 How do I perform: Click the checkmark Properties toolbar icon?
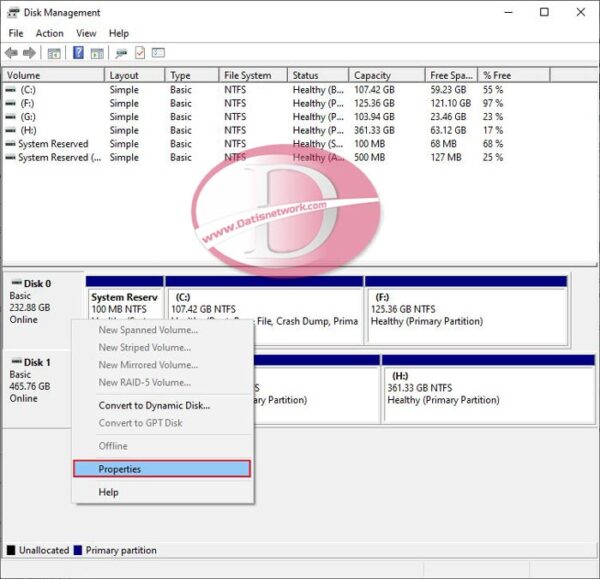[140, 53]
